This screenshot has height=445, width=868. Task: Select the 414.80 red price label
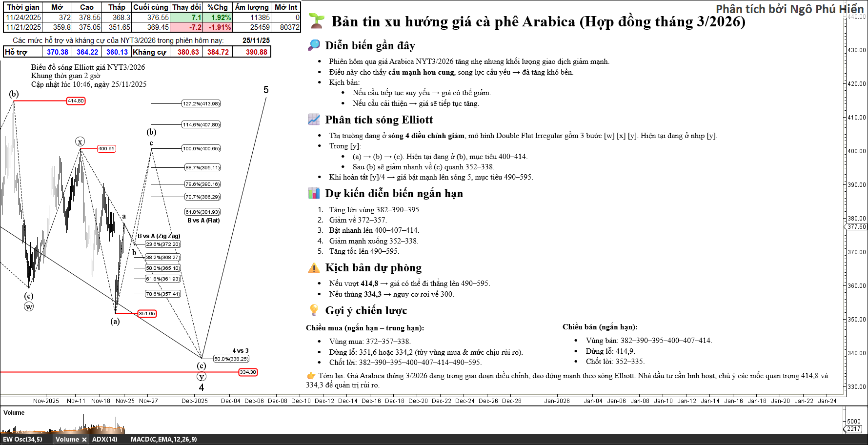coord(76,101)
